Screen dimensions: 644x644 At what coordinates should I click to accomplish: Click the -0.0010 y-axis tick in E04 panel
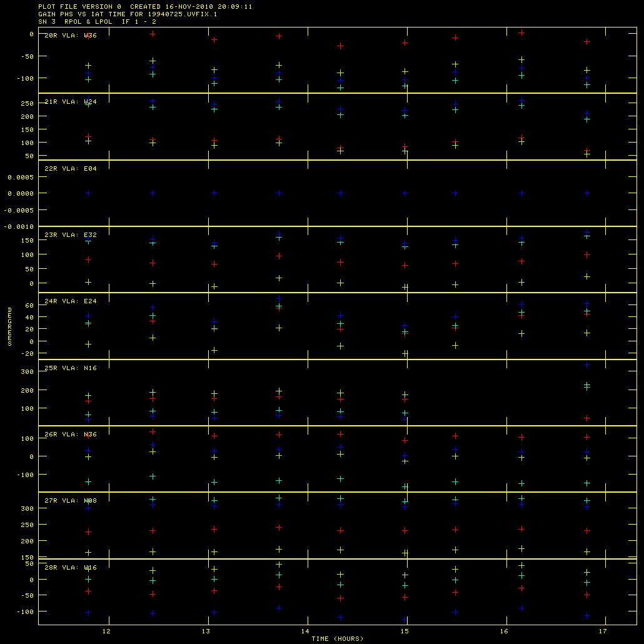pos(18,226)
